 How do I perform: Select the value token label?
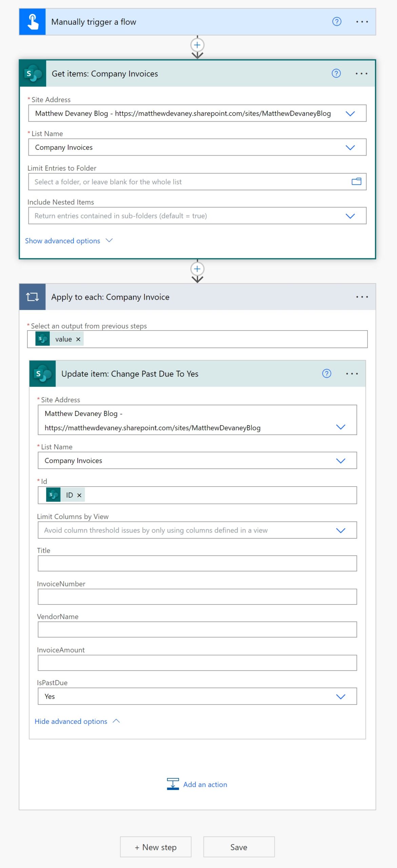63,339
